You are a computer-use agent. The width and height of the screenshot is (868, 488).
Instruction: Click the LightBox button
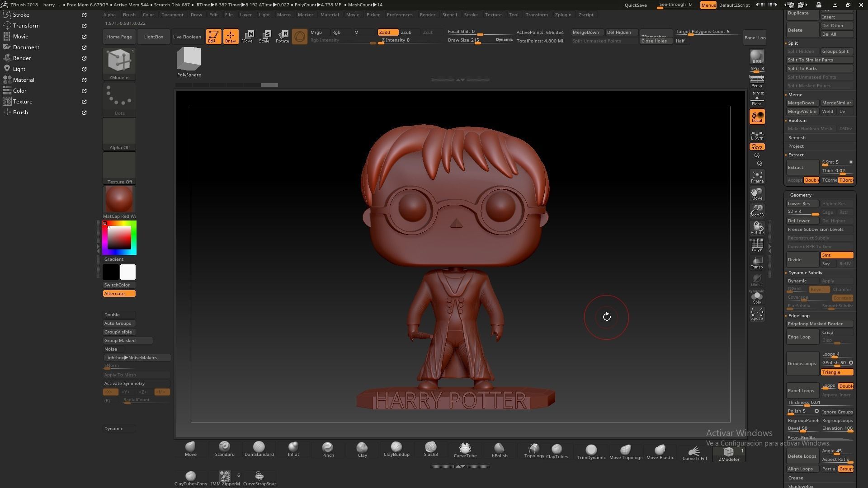153,37
